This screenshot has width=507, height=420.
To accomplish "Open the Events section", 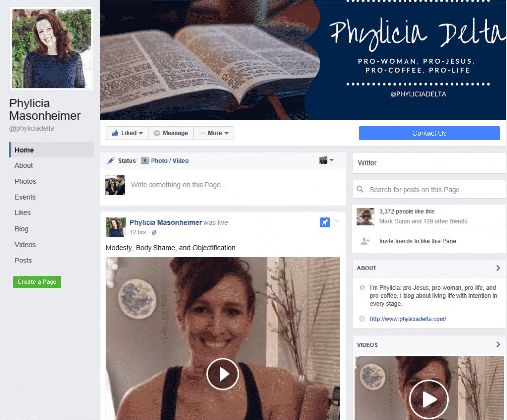I will click(25, 197).
